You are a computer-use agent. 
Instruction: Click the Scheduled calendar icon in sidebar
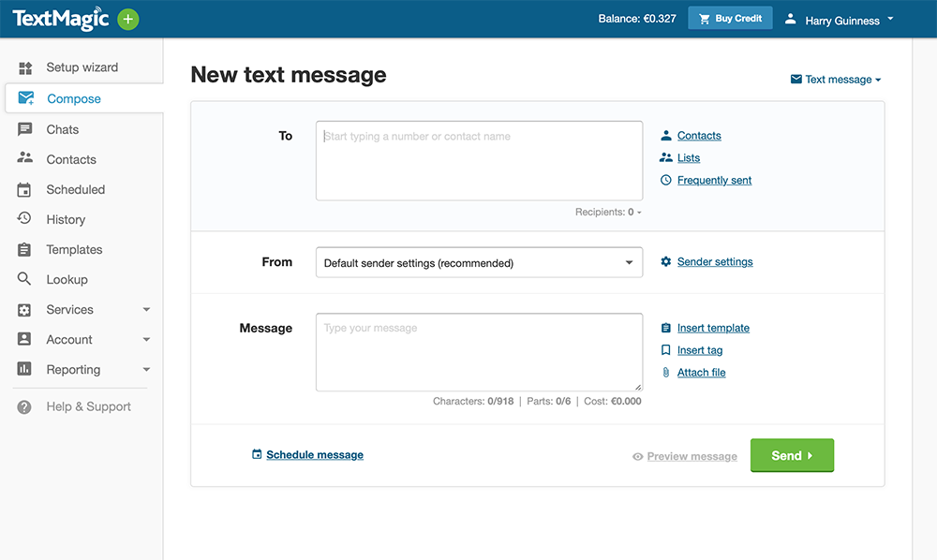click(x=25, y=189)
